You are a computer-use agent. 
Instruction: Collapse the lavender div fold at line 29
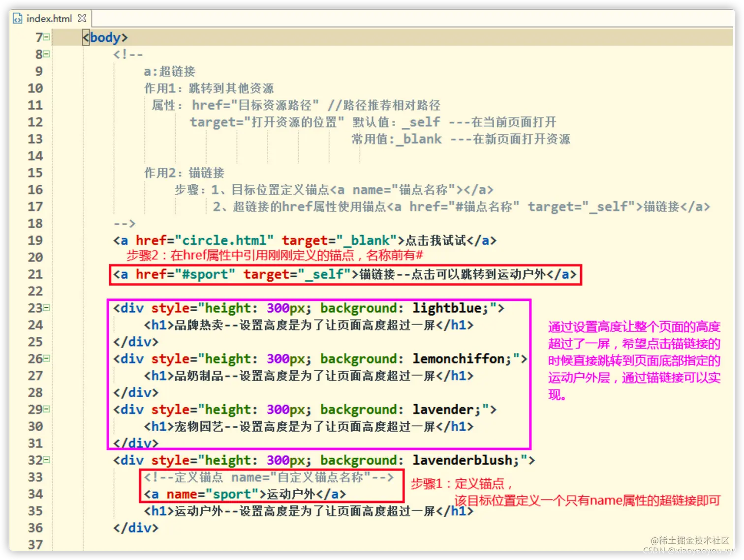coord(46,409)
